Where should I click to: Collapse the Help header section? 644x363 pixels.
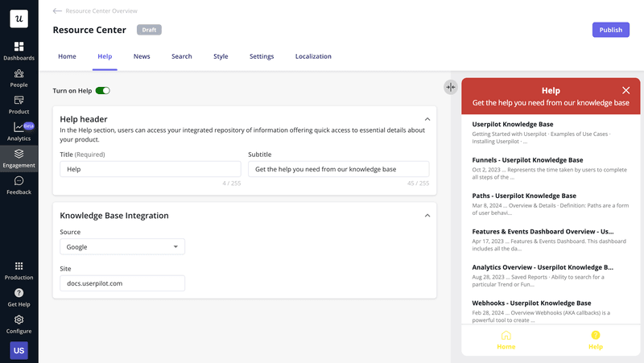427,119
